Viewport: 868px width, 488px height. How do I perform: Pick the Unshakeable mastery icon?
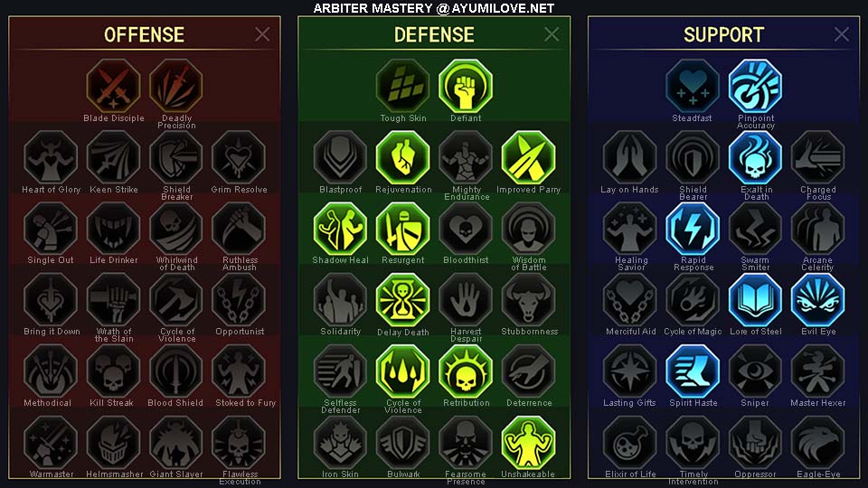[528, 443]
